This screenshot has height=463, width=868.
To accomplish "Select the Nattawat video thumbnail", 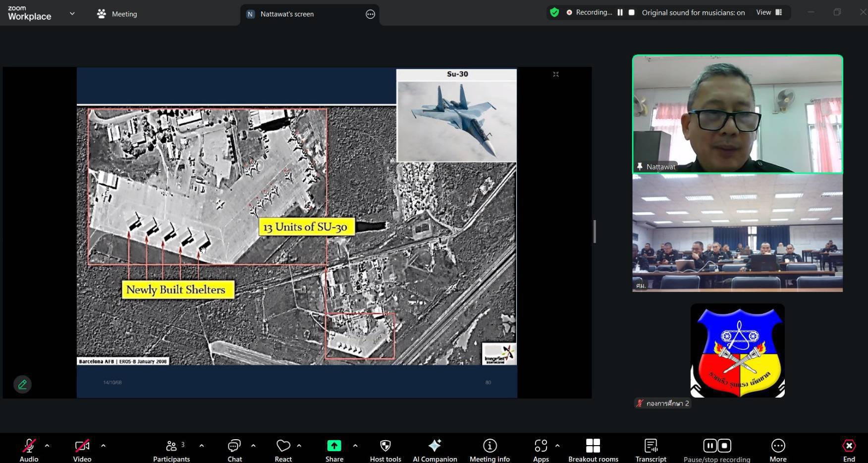I will pyautogui.click(x=737, y=114).
